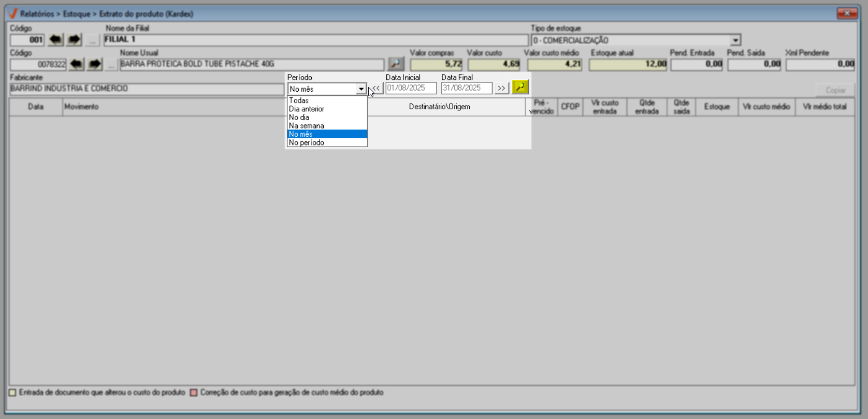Screen dimensions: 868x419
Task: Open the Tipo de estoque dropdown
Action: tap(735, 40)
